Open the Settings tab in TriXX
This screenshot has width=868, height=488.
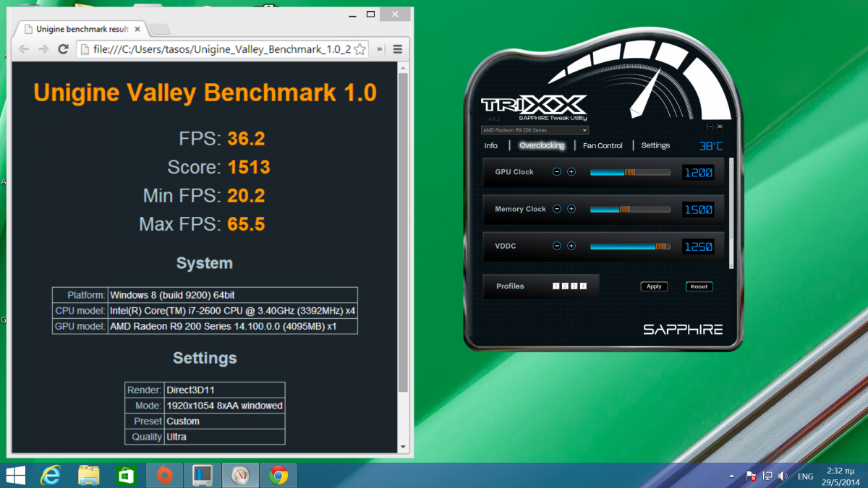pos(655,145)
